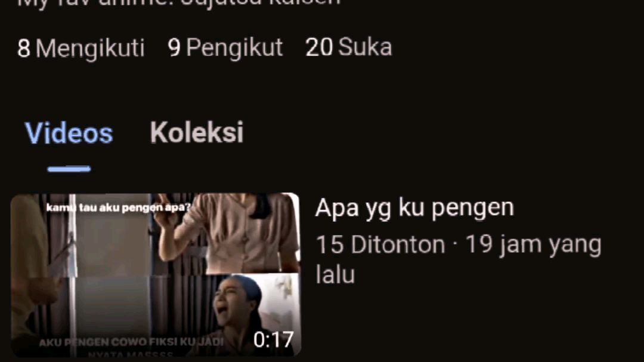This screenshot has height=362, width=644.
Task: Select the number 20 beside Suka
Action: point(319,47)
